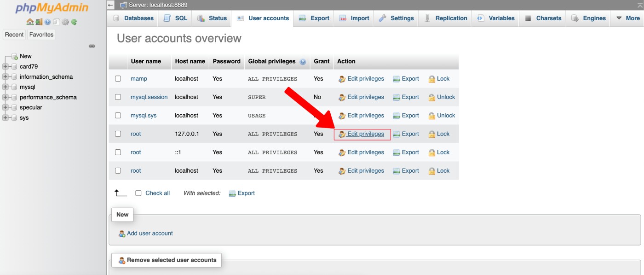Image resolution: width=644 pixels, height=275 pixels.
Task: Expand the performance_schema tree node
Action: click(x=6, y=97)
